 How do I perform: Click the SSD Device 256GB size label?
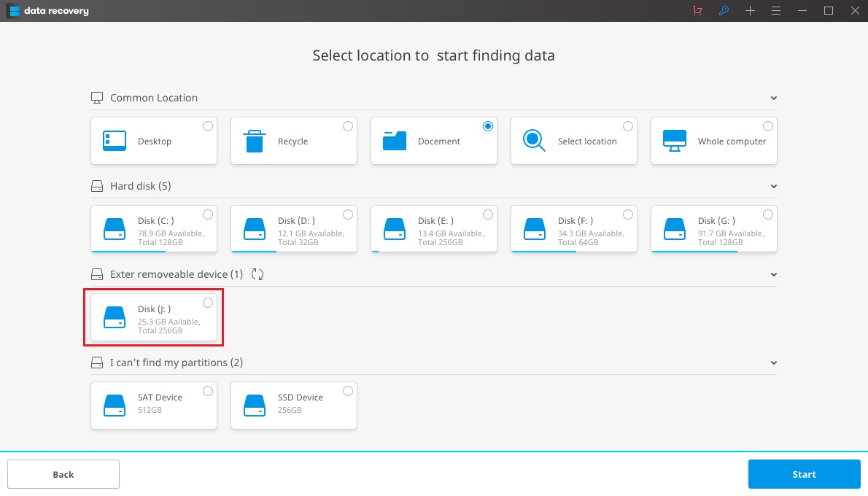click(x=290, y=410)
